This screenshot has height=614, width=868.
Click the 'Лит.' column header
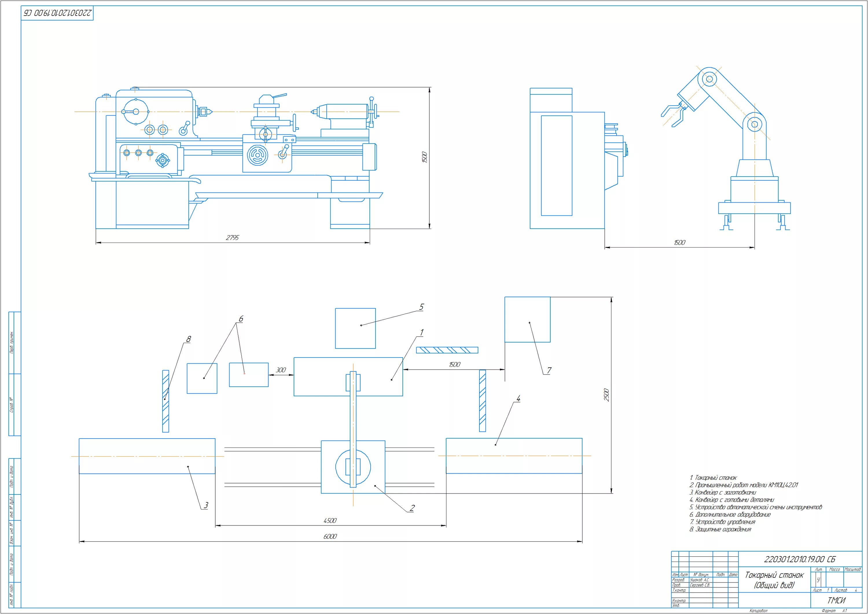818,570
